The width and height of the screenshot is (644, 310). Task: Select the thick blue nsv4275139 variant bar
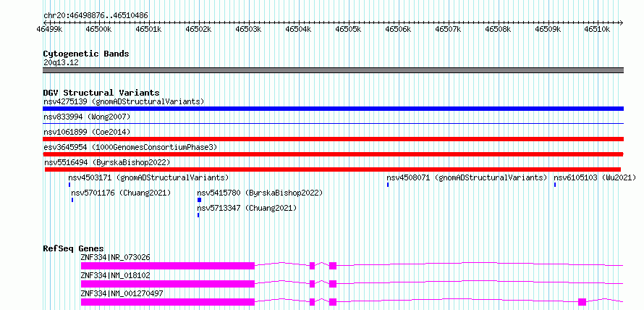click(333, 109)
